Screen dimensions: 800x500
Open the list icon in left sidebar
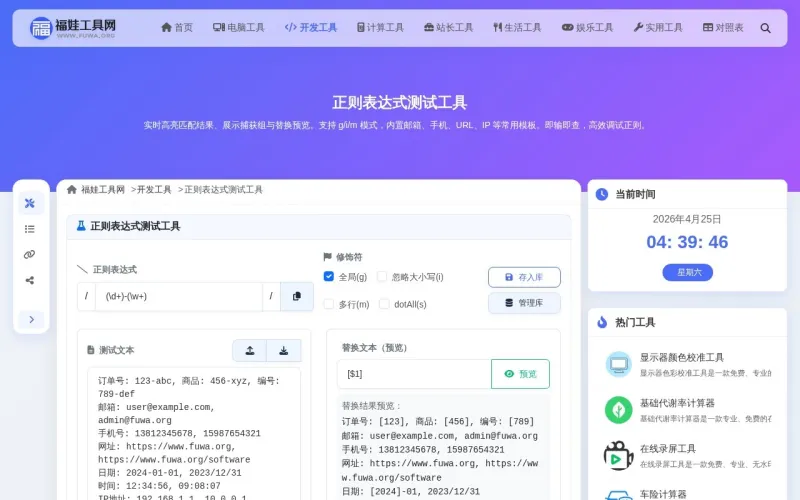tap(30, 229)
